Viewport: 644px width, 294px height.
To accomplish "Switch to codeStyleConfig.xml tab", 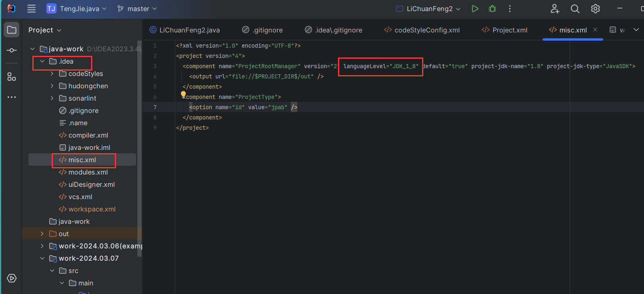I will tap(422, 30).
